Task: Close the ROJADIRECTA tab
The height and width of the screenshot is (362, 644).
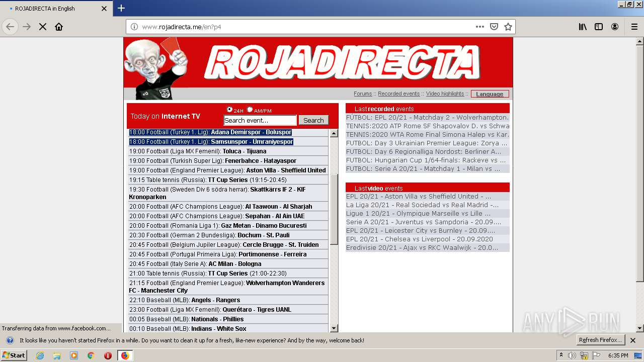Action: click(x=104, y=9)
